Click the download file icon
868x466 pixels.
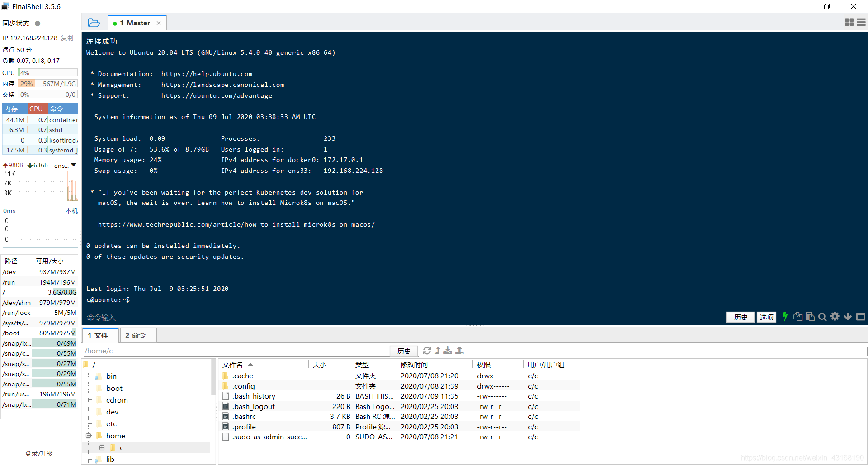[448, 351]
